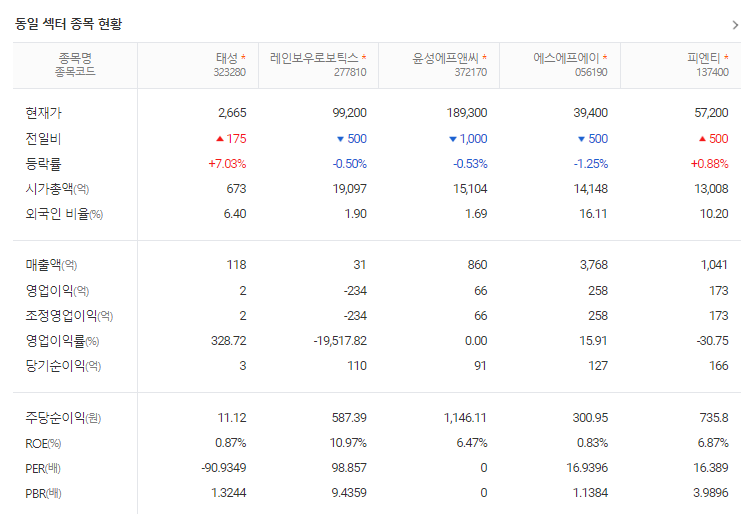
Task: Select stock code 056190
Action: tap(591, 72)
